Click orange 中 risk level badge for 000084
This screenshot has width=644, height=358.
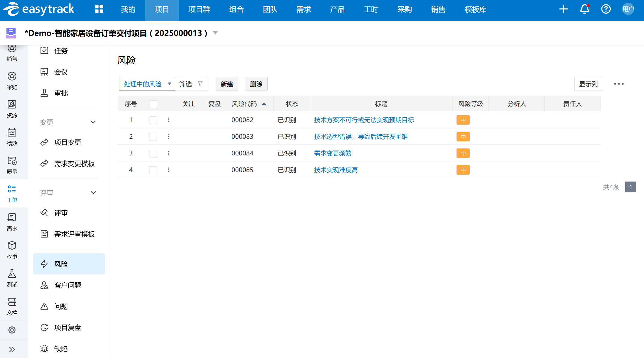(463, 153)
